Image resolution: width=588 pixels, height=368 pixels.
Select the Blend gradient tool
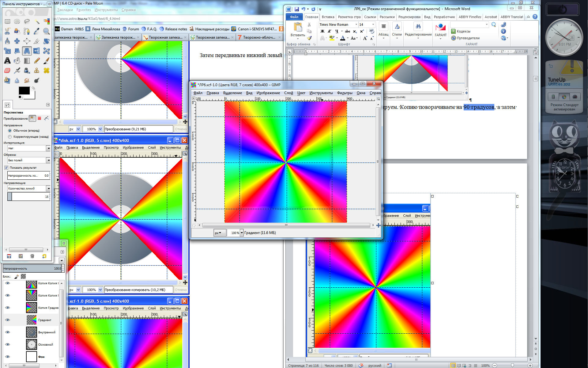[27, 61]
